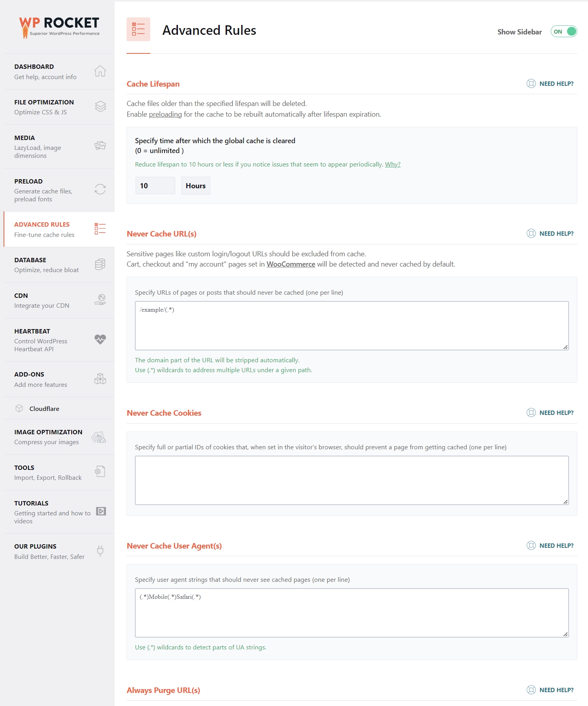Open Need Help for Never Cache Cookies

pyautogui.click(x=550, y=413)
